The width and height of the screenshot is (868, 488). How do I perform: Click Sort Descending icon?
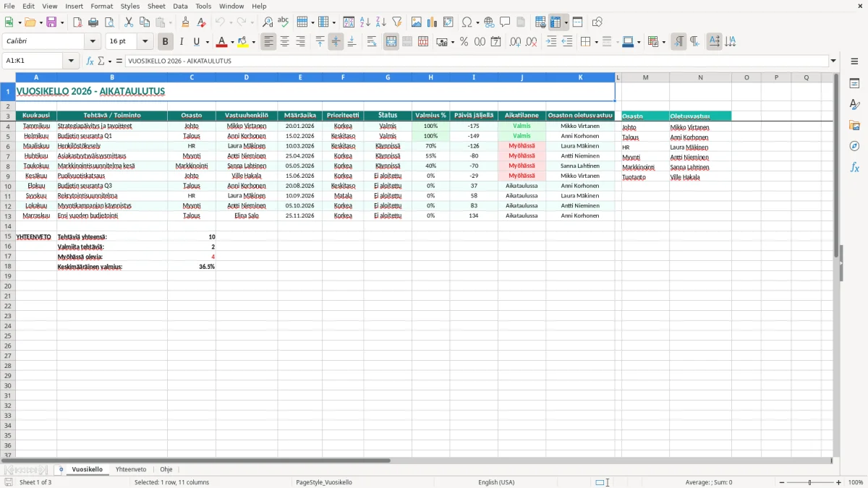(x=380, y=22)
